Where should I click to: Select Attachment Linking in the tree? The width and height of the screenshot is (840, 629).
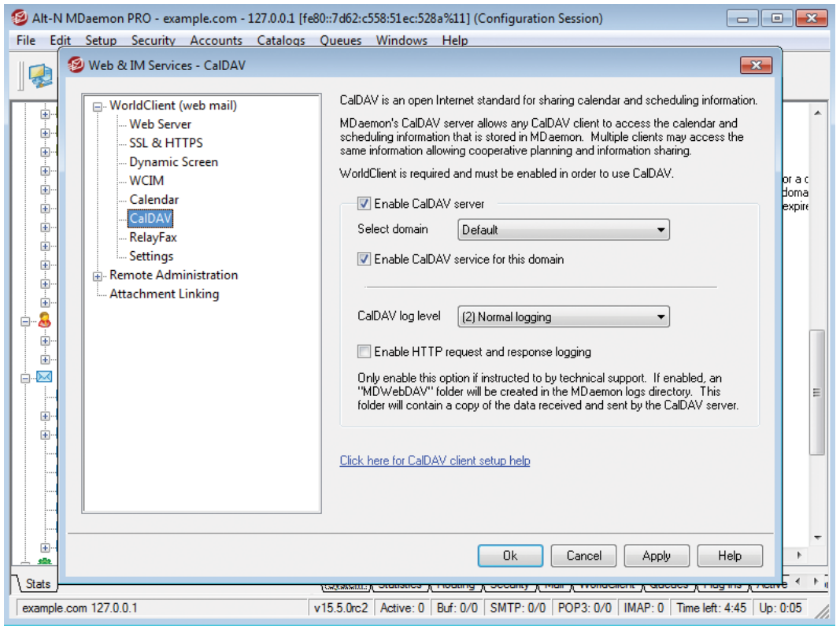[165, 294]
